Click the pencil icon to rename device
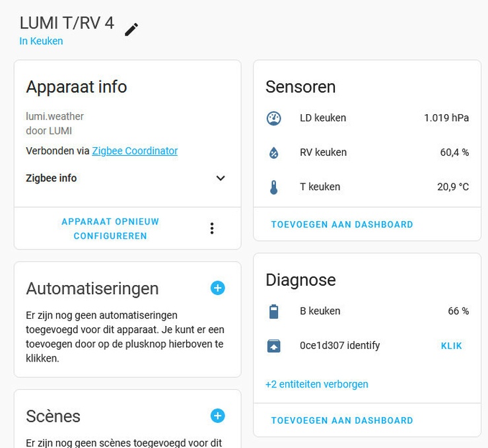Viewport: 488px width, 448px height. [131, 30]
